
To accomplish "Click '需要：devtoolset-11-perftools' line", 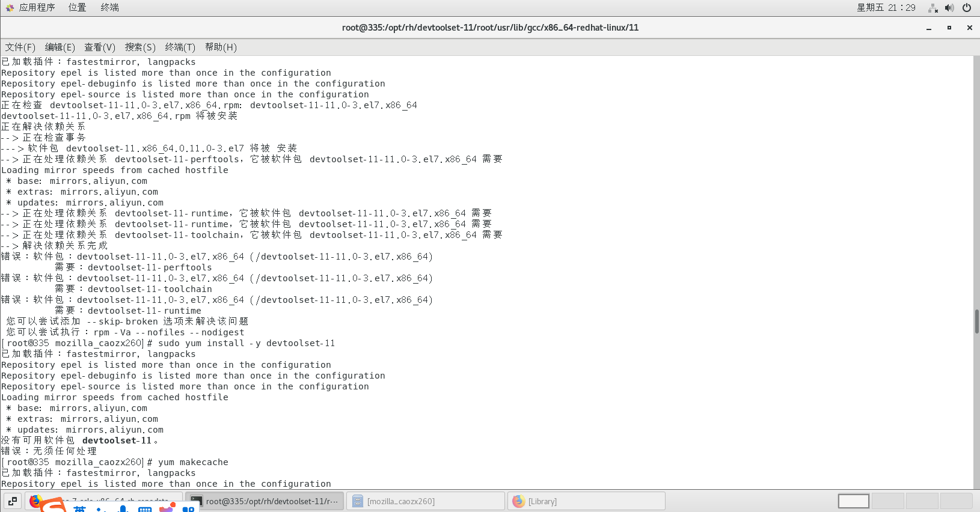I will tap(133, 267).
